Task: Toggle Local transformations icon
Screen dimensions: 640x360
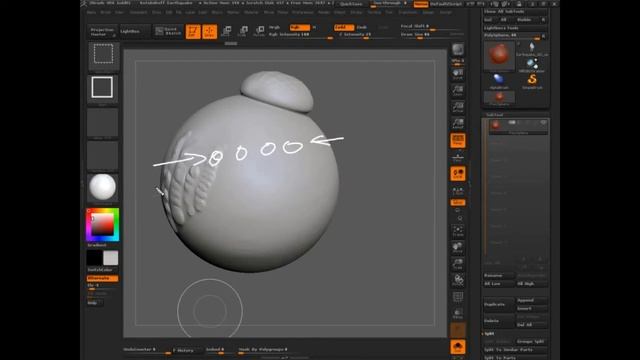Action: click(458, 173)
